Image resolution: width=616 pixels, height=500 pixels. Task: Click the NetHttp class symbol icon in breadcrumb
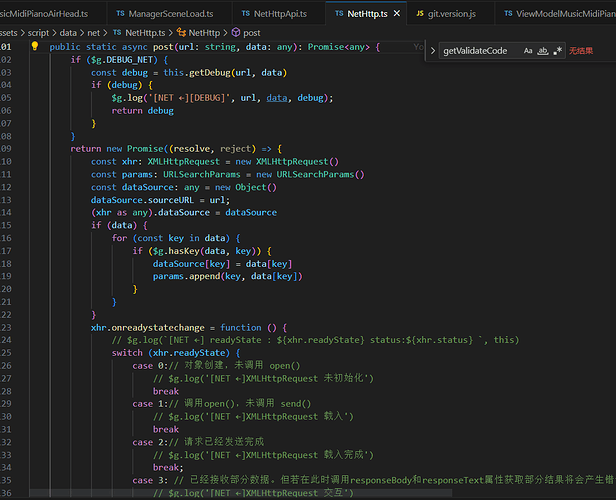pyautogui.click(x=181, y=32)
